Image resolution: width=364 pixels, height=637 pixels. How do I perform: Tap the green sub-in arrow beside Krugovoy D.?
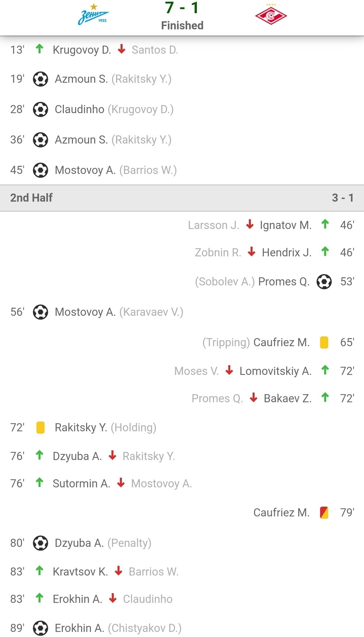point(40,49)
